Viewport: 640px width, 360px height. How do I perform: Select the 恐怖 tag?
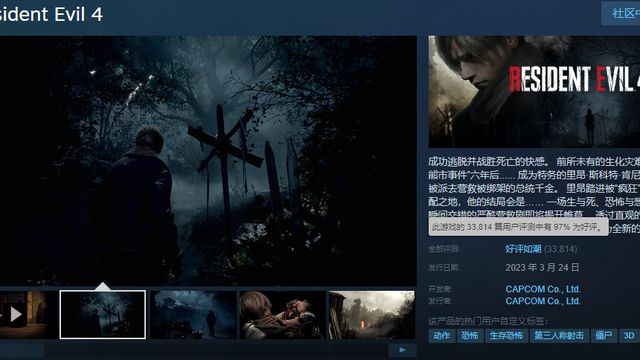click(470, 336)
